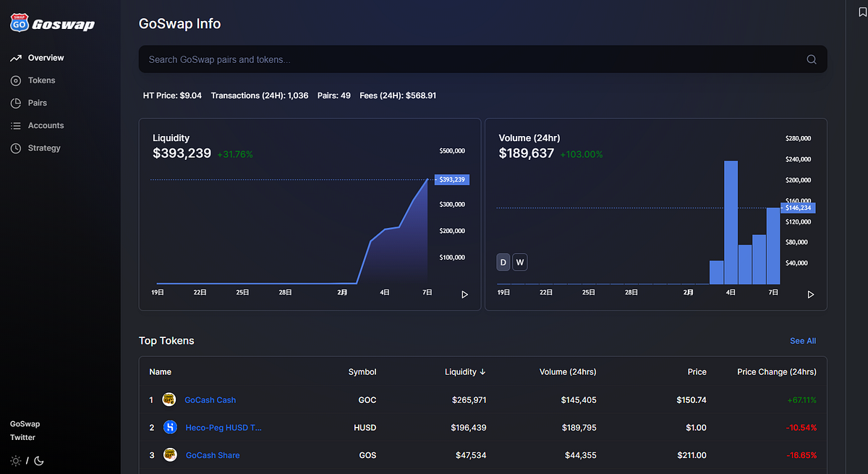The height and width of the screenshot is (474, 868).
Task: Click the +67.11% price change
Action: tap(801, 399)
